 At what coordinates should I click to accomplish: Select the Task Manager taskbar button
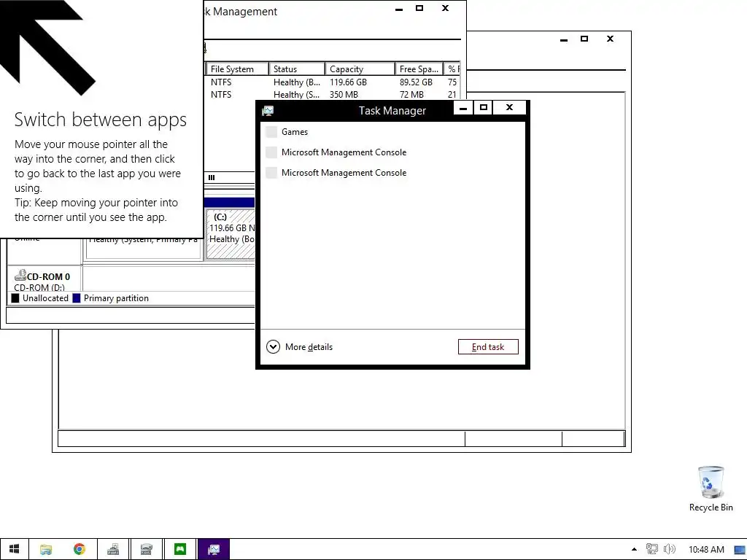coord(214,549)
